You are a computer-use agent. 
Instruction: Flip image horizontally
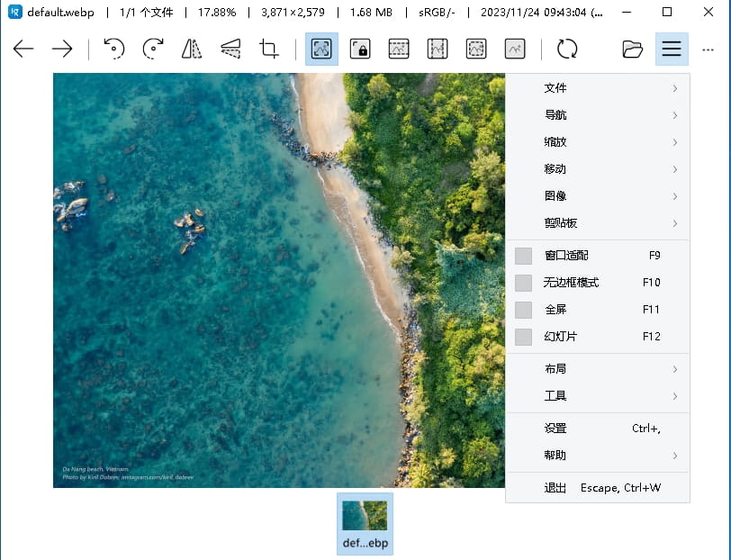(192, 49)
